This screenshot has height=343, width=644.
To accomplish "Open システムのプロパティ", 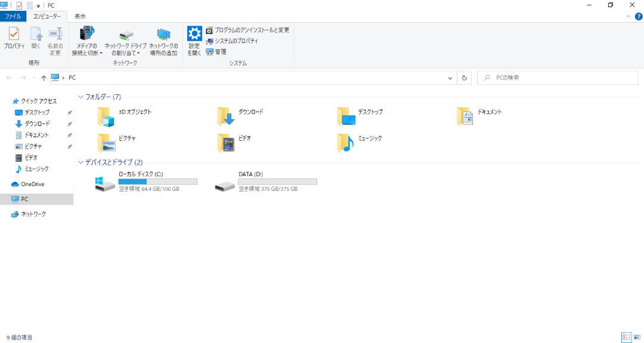I will tap(232, 41).
